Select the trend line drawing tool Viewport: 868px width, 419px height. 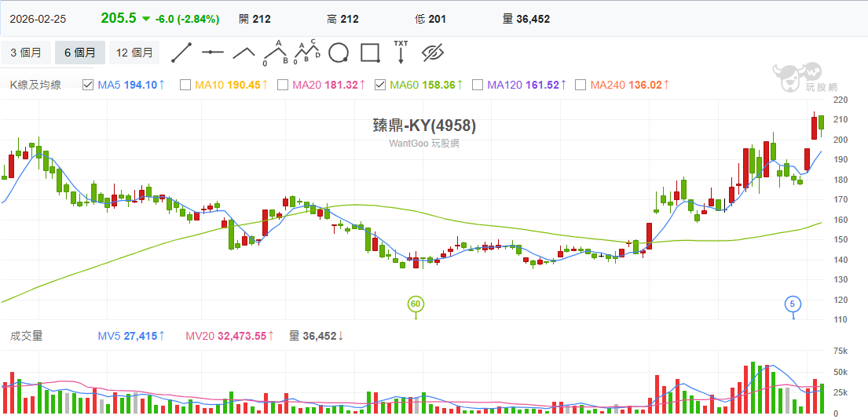(x=181, y=53)
